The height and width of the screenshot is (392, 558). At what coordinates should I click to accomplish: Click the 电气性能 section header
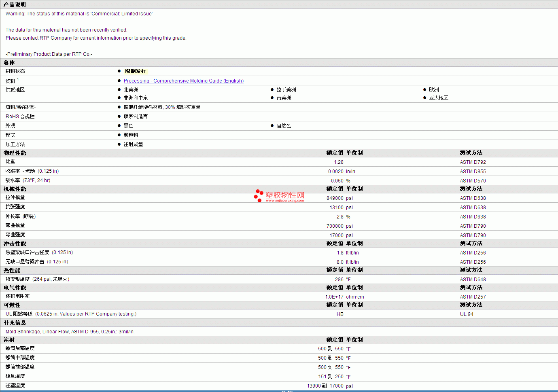pyautogui.click(x=15, y=288)
